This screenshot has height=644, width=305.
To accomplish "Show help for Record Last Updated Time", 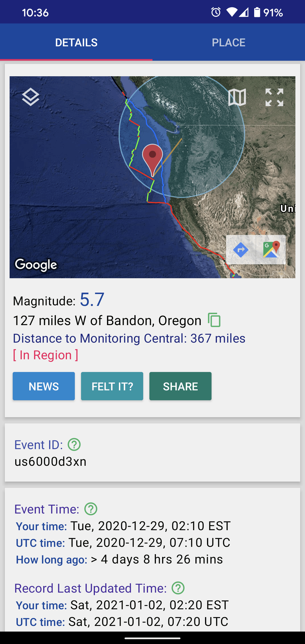I will [x=178, y=588].
